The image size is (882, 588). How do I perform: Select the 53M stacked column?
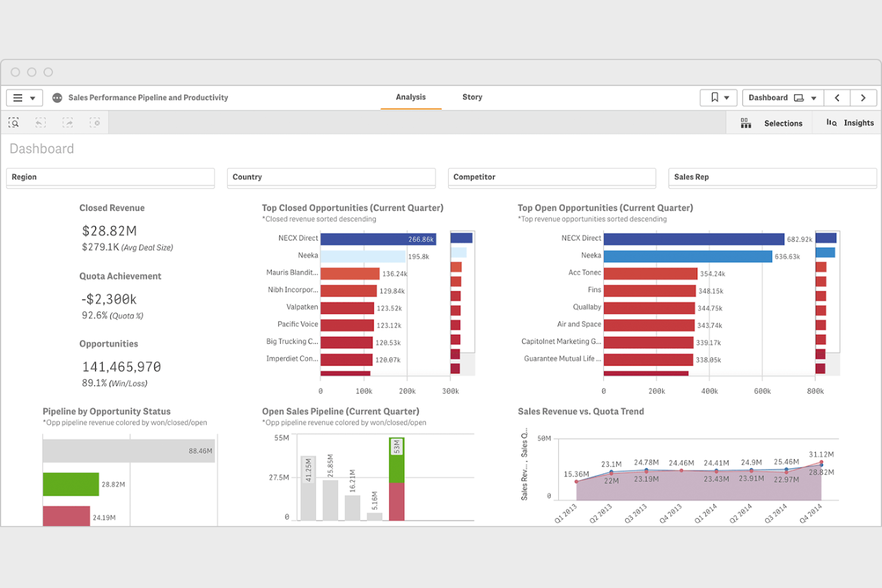396,479
